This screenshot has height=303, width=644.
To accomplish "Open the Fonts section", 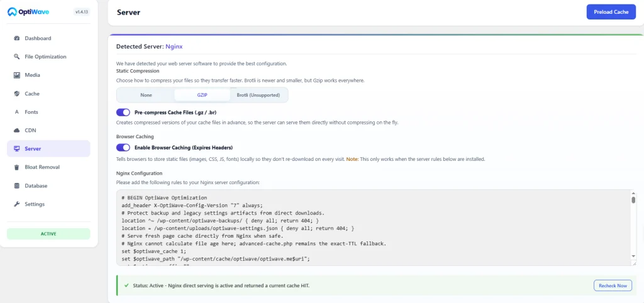I will [48, 112].
